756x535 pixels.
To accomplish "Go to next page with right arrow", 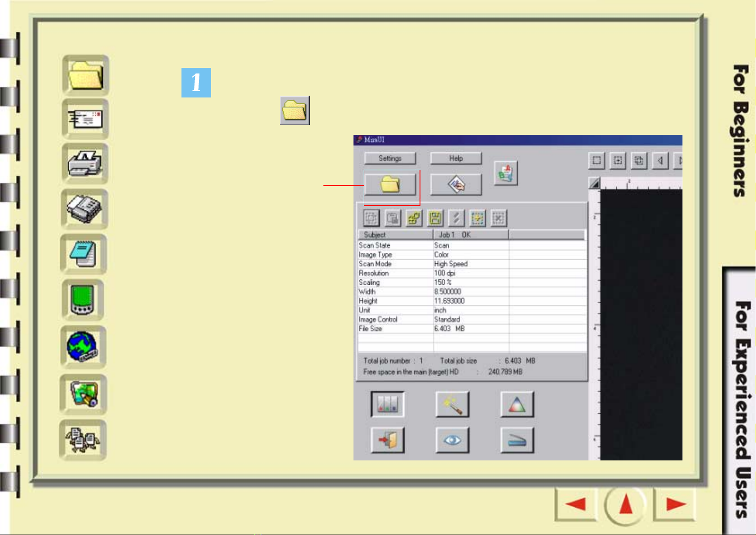I will pyautogui.click(x=675, y=504).
